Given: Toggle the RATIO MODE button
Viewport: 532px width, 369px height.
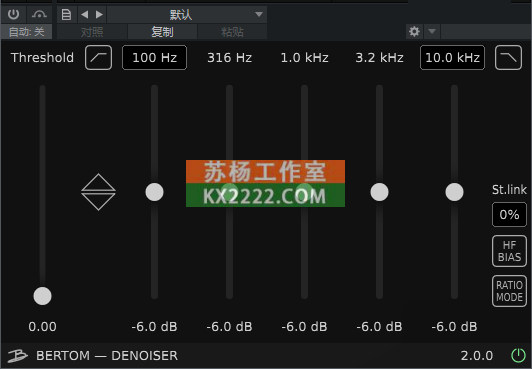Looking at the screenshot, I should 509,291.
